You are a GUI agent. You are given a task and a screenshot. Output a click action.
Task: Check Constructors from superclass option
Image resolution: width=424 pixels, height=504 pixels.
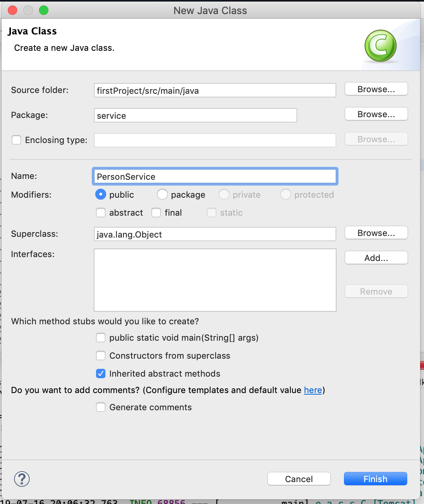(x=101, y=356)
